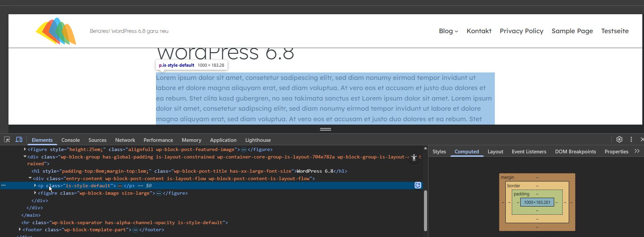Image resolution: width=644 pixels, height=237 pixels.
Task: Open the Application tab
Action: pyautogui.click(x=223, y=140)
